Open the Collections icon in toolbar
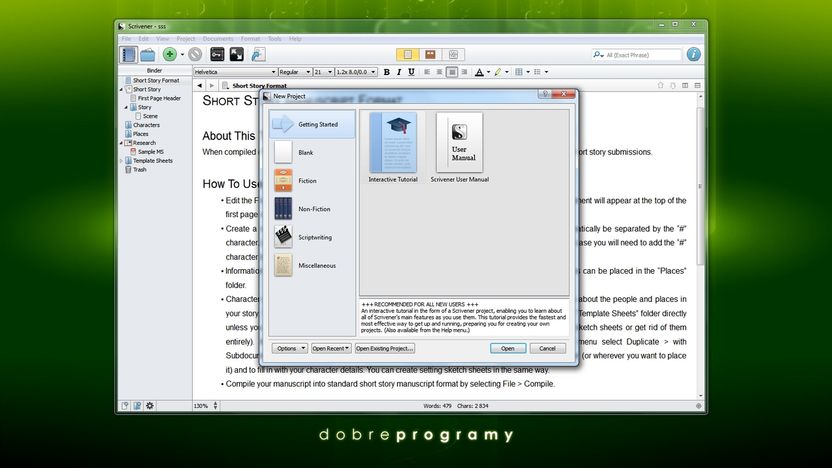This screenshot has height=468, width=832. (148, 54)
